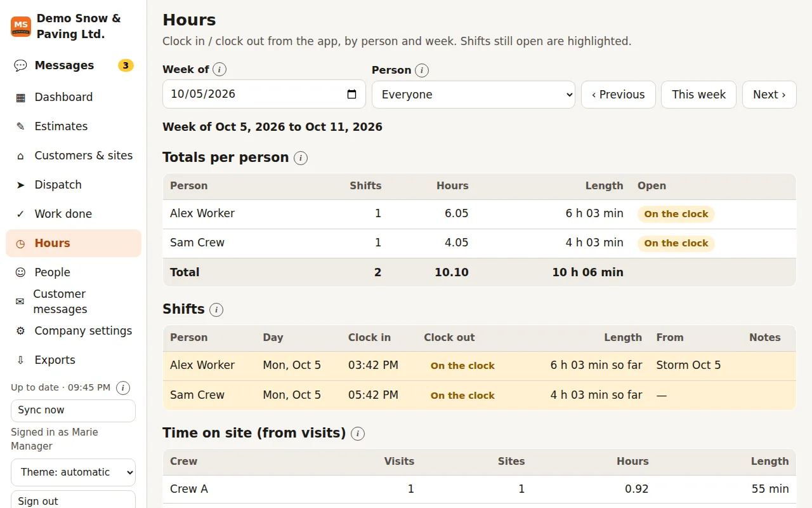Click the People smiley icon
The width and height of the screenshot is (812, 508).
[20, 272]
